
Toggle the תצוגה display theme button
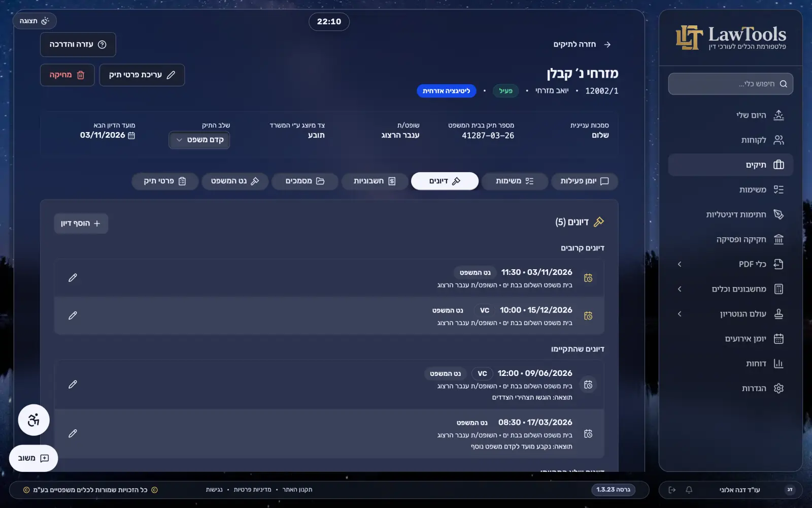35,21
